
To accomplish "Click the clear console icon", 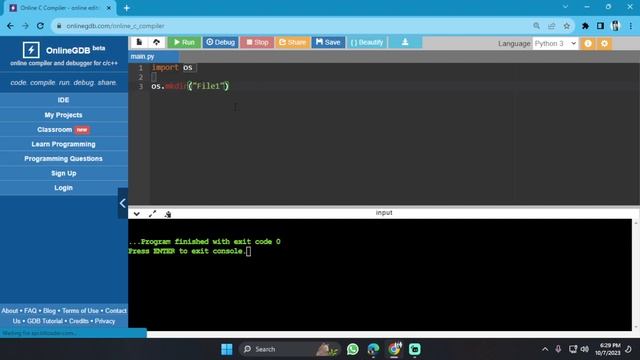I will point(168,214).
